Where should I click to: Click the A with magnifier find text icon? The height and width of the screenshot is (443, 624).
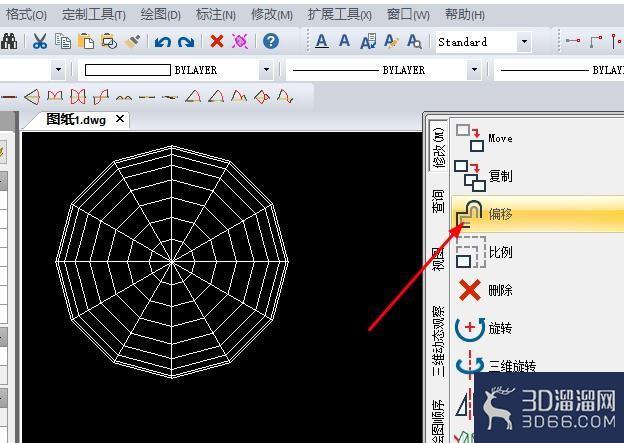414,41
